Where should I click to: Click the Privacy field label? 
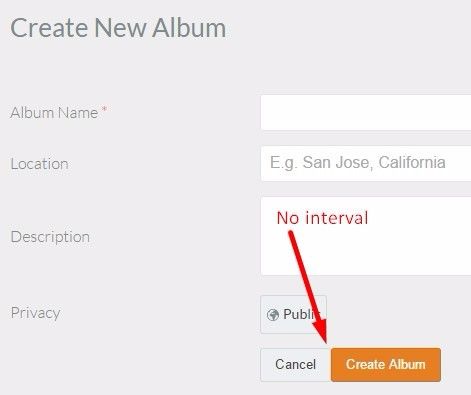pyautogui.click(x=35, y=313)
